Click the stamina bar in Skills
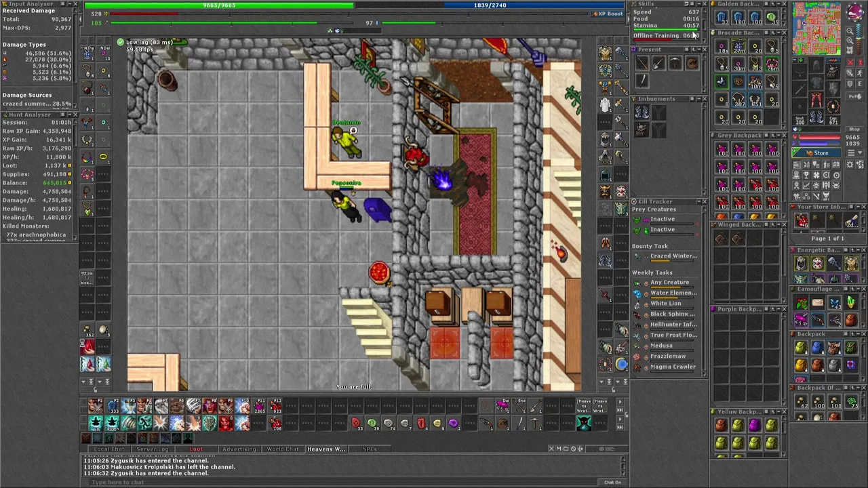This screenshot has height=488, width=868. pos(666,29)
